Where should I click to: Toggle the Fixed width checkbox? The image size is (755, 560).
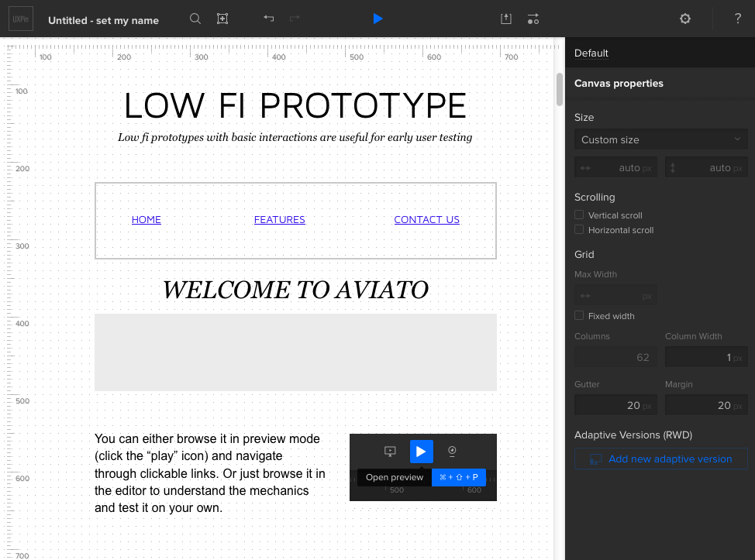tap(579, 315)
